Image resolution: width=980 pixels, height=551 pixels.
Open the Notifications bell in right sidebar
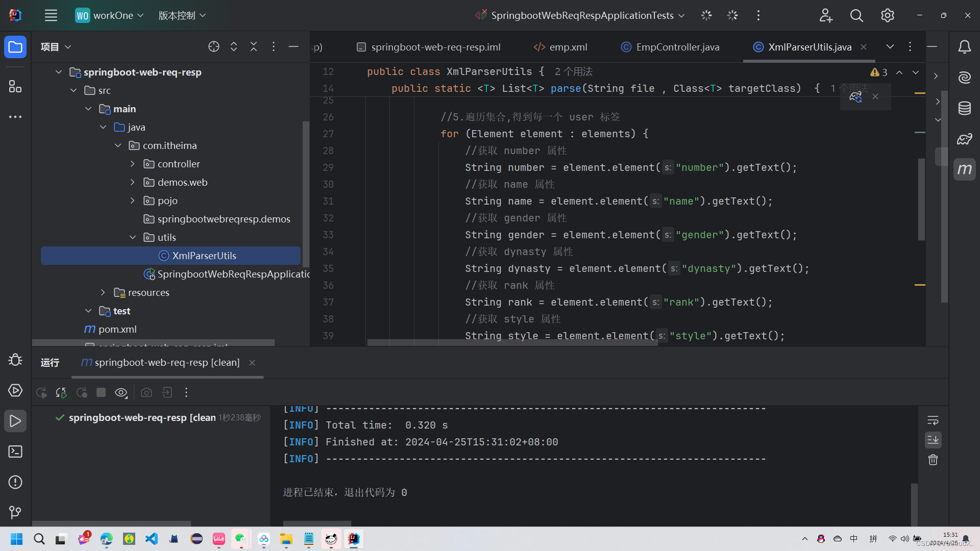point(964,47)
